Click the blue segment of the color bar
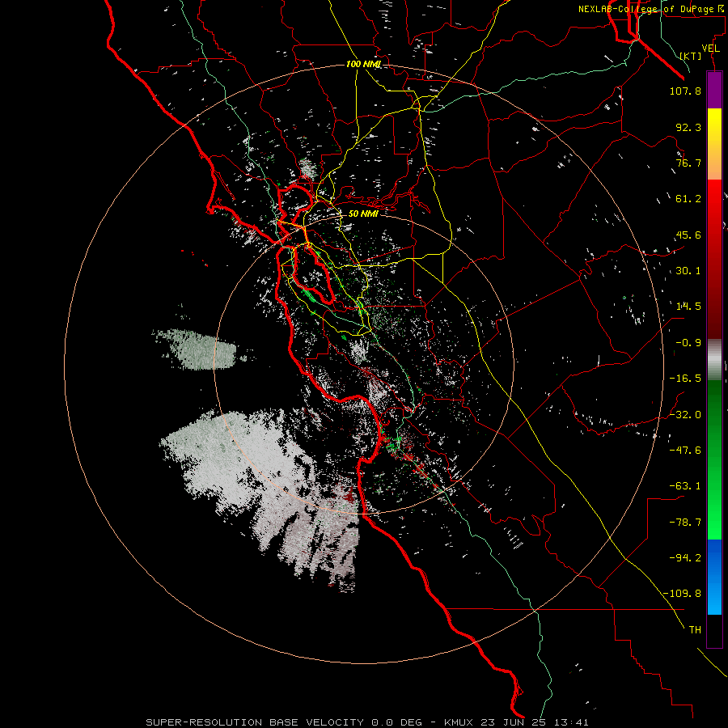The height and width of the screenshot is (728, 728). (x=714, y=577)
